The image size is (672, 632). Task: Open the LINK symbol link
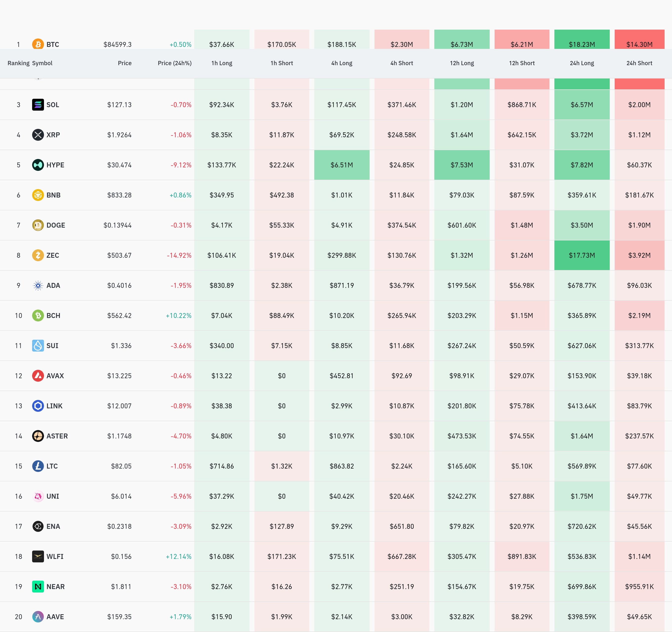[x=54, y=406]
